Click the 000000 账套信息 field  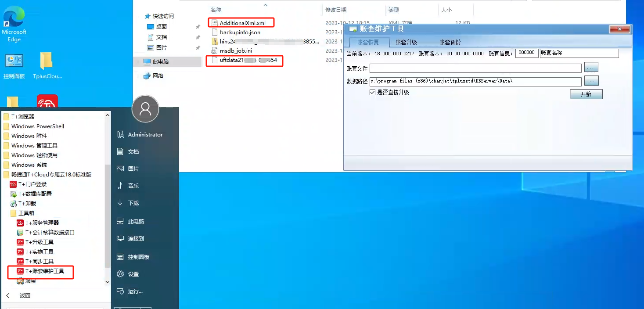coord(527,53)
